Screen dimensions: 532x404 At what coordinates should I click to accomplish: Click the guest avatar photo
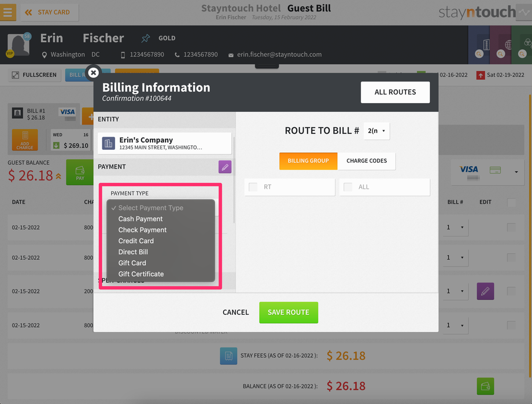[19, 45]
